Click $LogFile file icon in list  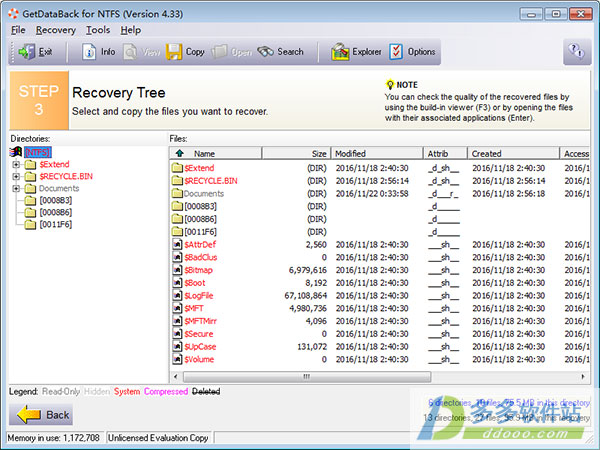pos(177,295)
